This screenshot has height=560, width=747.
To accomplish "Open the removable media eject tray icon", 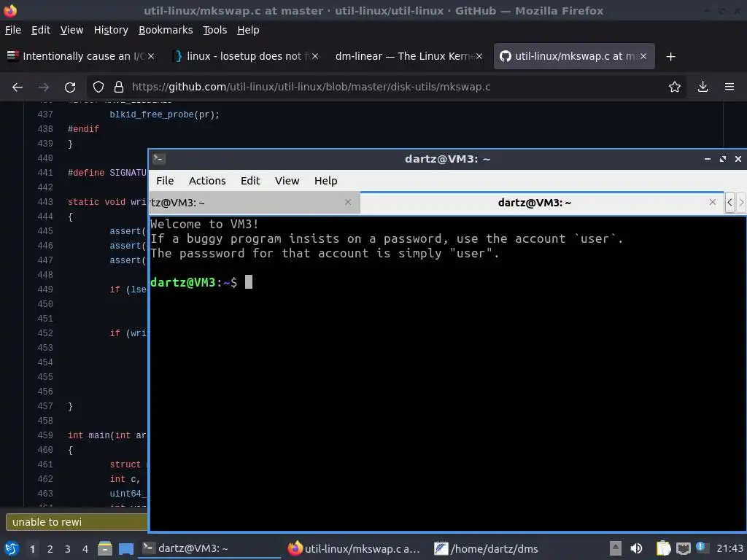I will (616, 548).
